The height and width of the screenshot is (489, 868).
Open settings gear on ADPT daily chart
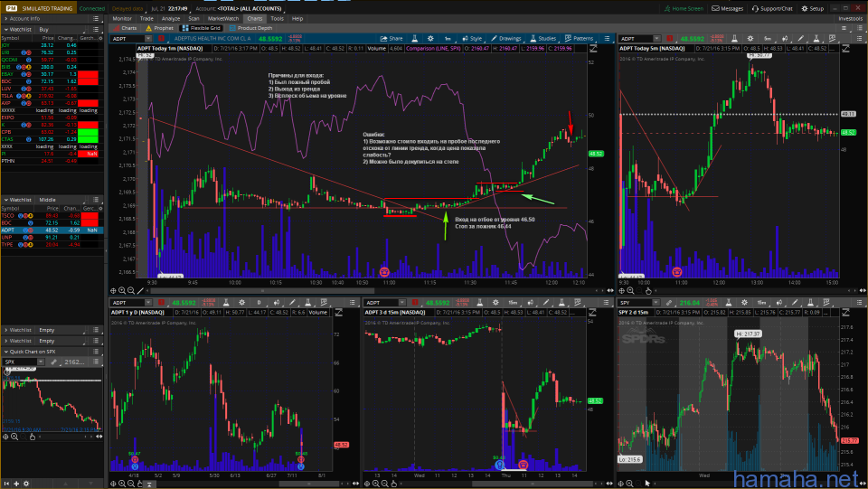coord(242,303)
